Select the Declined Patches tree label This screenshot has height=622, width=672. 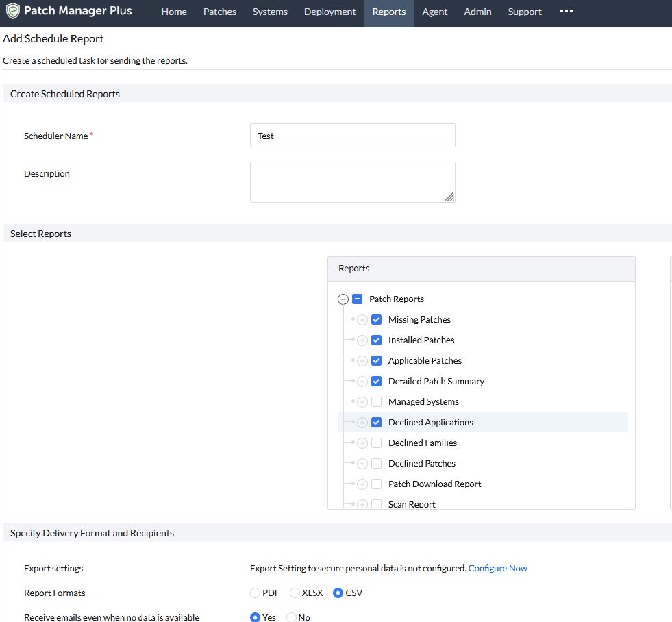(x=422, y=464)
